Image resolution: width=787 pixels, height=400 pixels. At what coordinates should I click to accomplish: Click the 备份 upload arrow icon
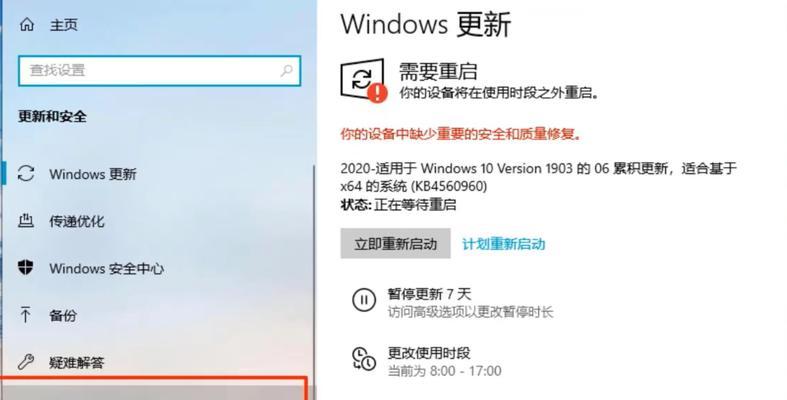26,315
